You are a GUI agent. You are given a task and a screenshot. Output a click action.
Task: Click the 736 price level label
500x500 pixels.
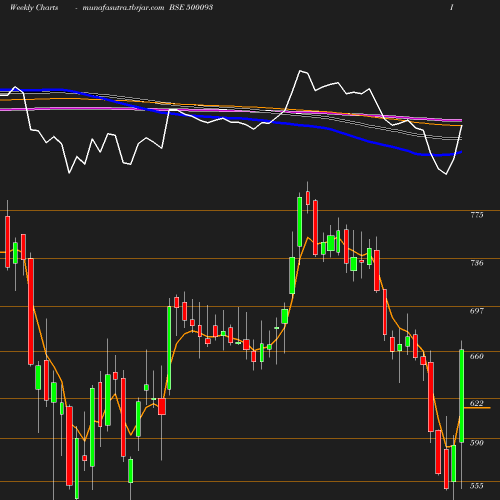477,263
